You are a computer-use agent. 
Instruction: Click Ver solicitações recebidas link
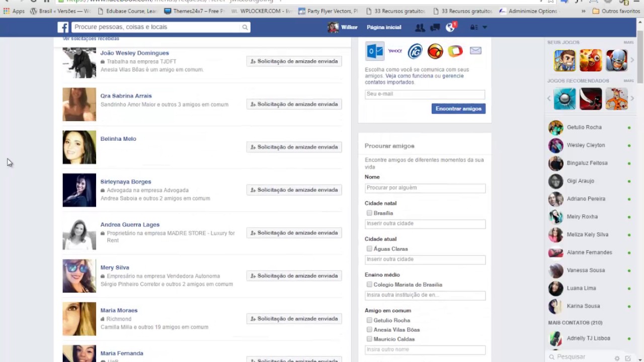91,39
